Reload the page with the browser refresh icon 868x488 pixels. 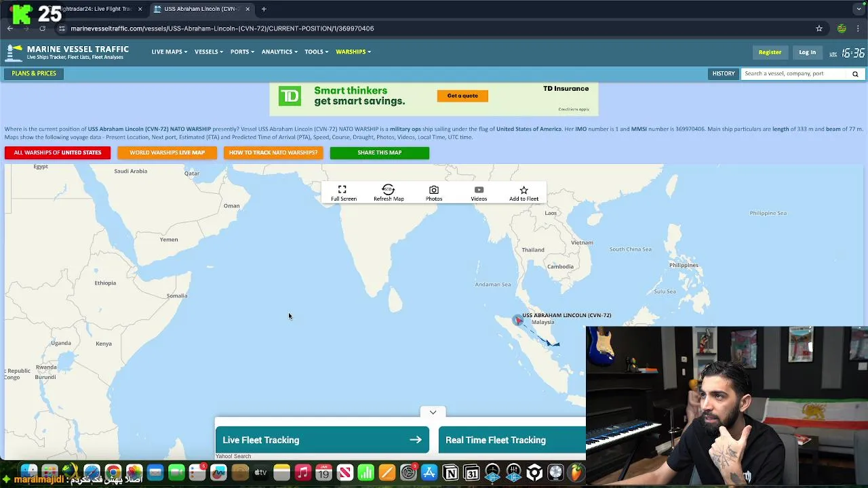click(x=42, y=28)
